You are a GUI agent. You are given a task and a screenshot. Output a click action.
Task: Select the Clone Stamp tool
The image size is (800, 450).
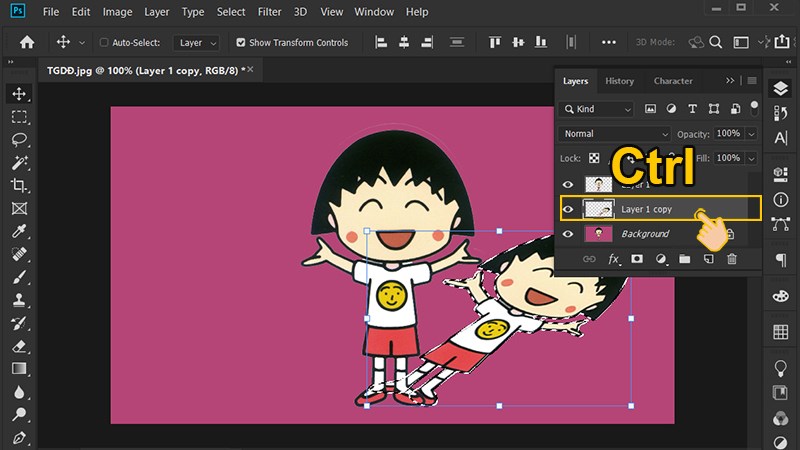[19, 299]
